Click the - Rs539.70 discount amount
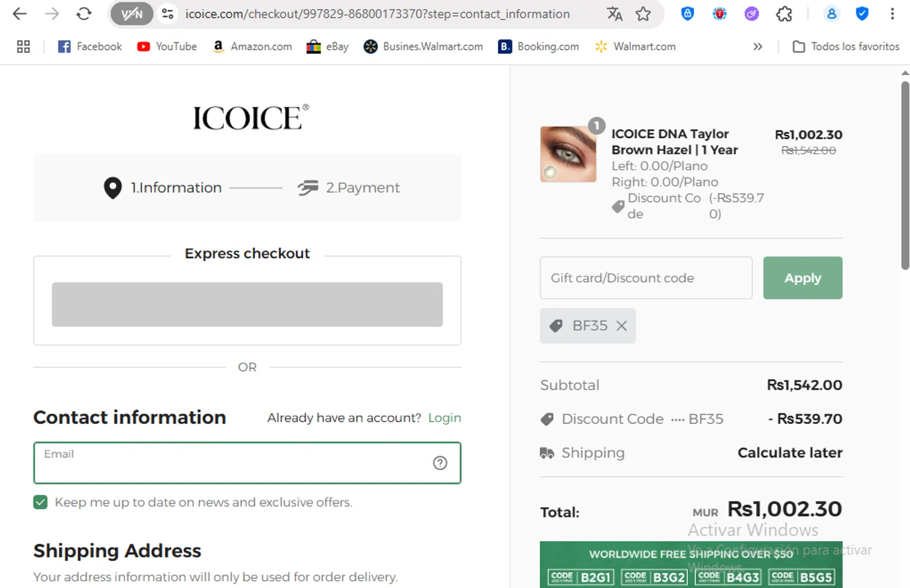 point(805,419)
